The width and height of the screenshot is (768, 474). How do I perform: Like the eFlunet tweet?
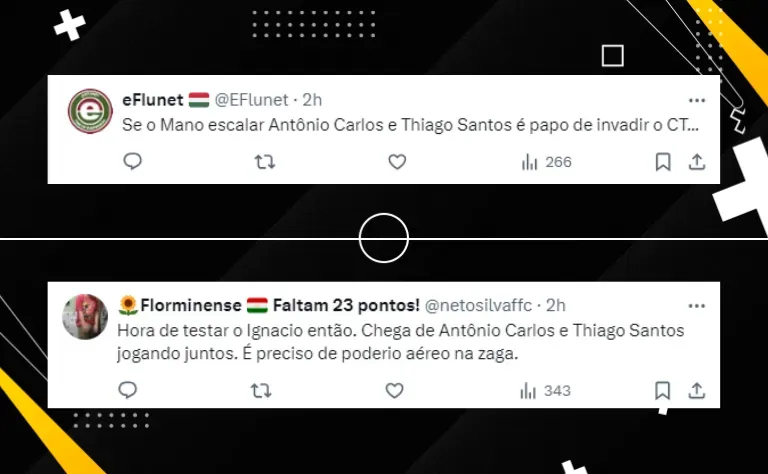[x=397, y=162]
